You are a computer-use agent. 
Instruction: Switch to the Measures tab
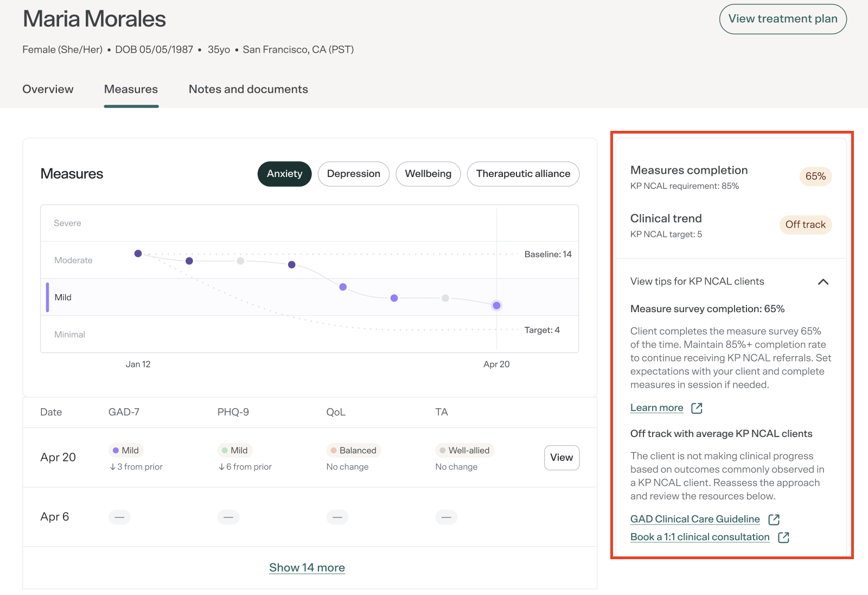coord(131,89)
